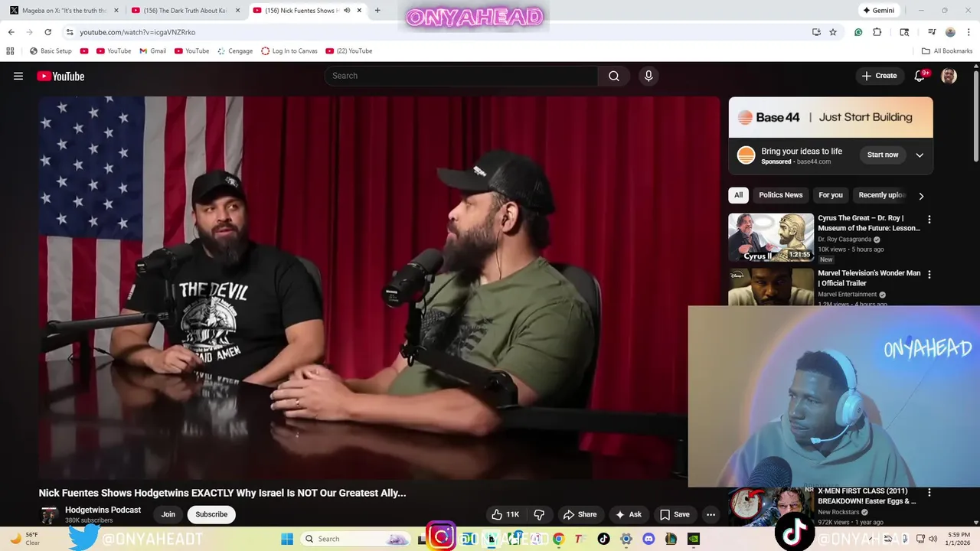Mute the playing tab's speaker icon
The width and height of the screenshot is (980, 551).
(347, 11)
